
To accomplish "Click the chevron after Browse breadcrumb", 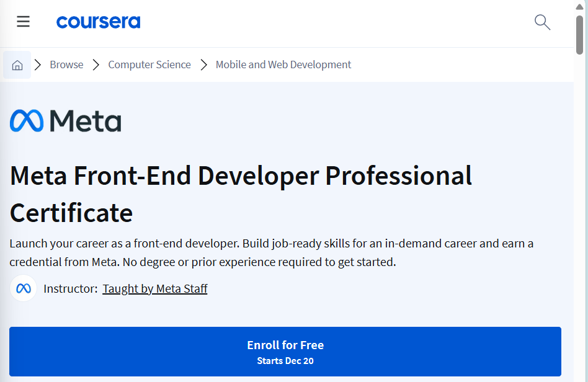I will click(96, 65).
